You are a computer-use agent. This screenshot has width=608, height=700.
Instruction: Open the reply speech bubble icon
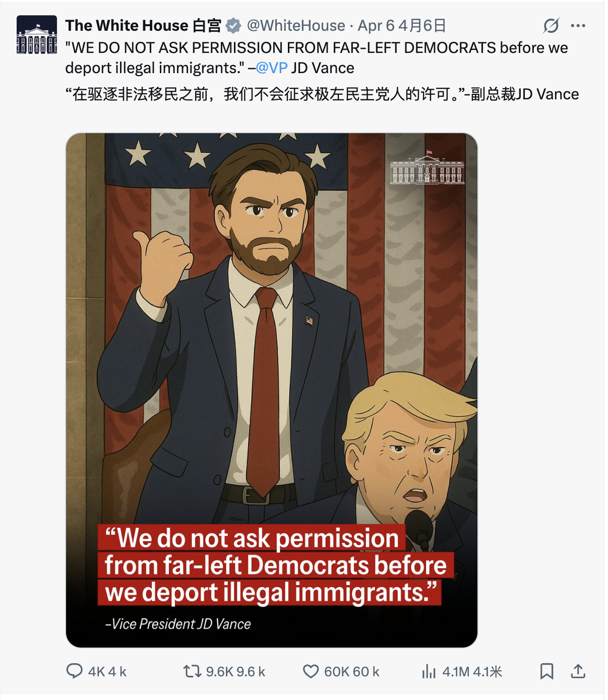pos(75,671)
